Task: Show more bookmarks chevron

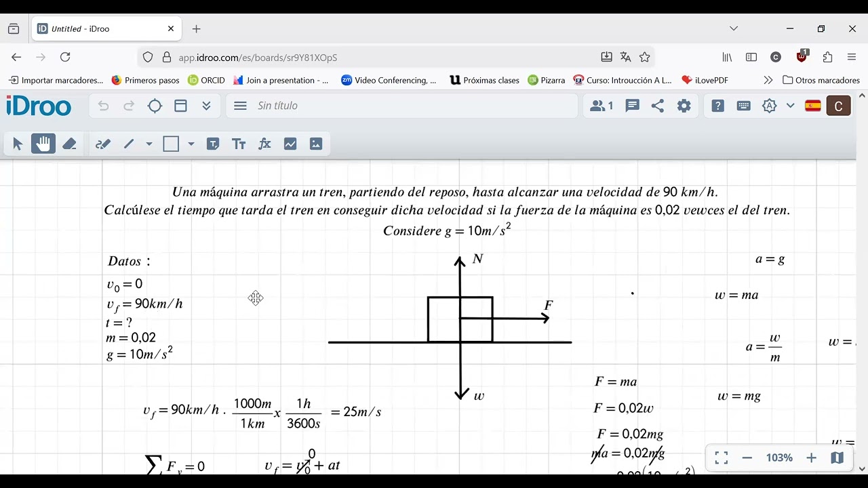Action: (768, 80)
